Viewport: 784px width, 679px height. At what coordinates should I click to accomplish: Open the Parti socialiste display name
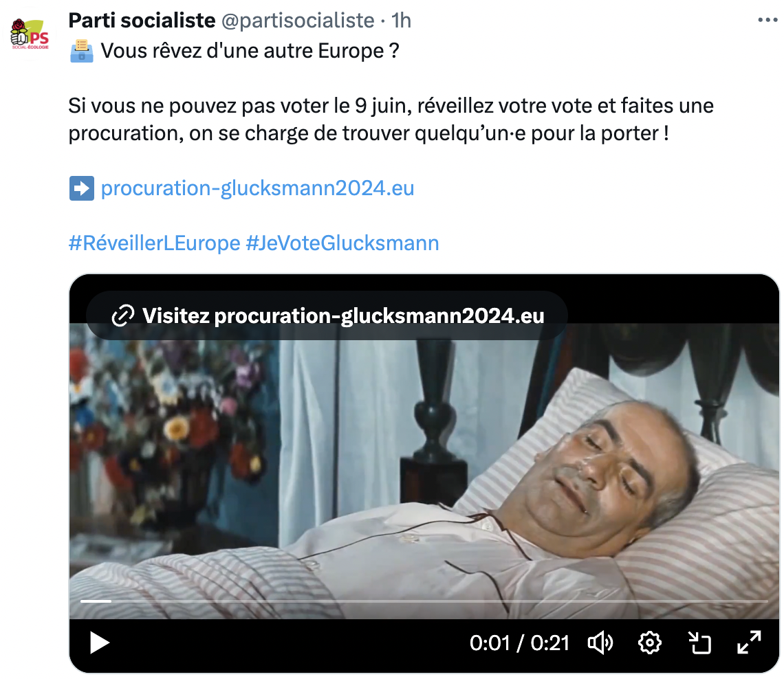142,21
